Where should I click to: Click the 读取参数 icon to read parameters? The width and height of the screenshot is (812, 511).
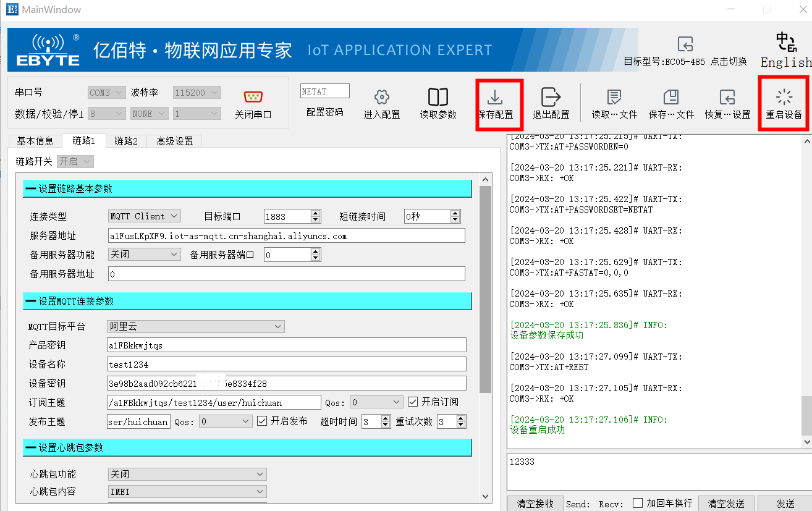(x=438, y=103)
